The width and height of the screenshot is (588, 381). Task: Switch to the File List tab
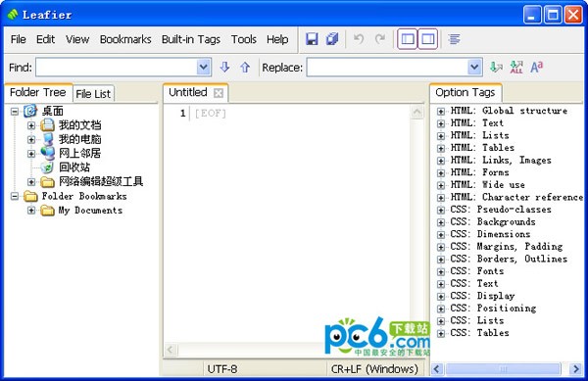click(93, 94)
